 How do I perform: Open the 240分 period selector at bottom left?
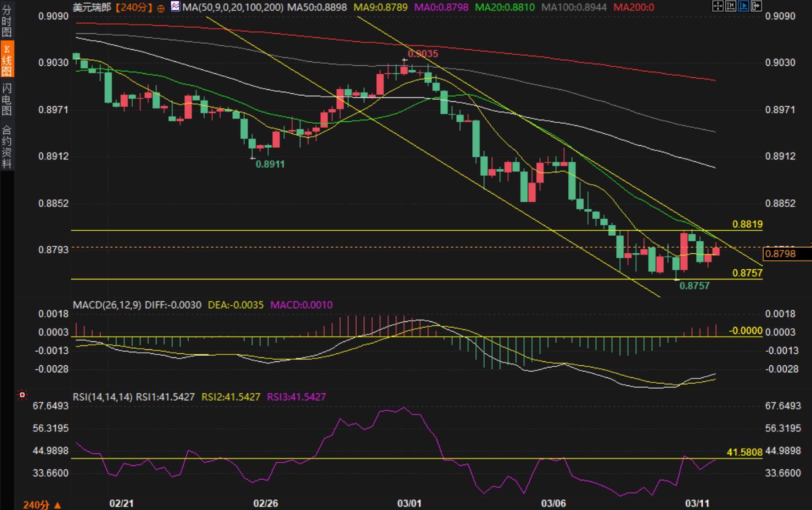(x=42, y=505)
